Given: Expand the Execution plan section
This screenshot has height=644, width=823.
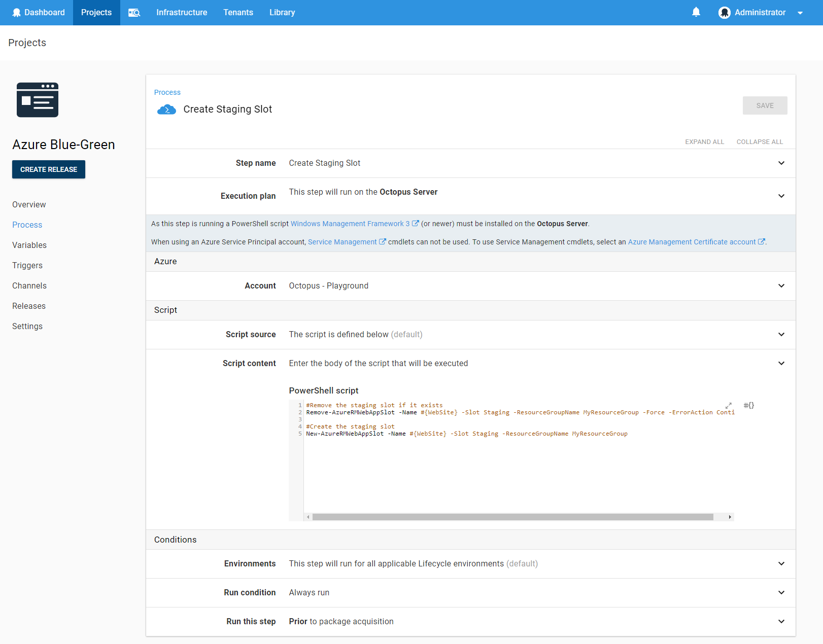Looking at the screenshot, I should click(781, 196).
